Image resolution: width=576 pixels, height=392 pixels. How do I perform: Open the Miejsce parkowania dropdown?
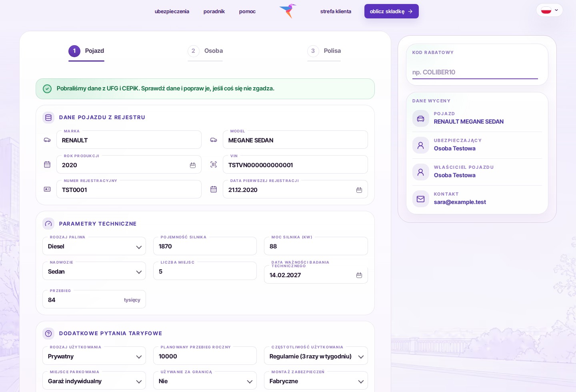94,381
